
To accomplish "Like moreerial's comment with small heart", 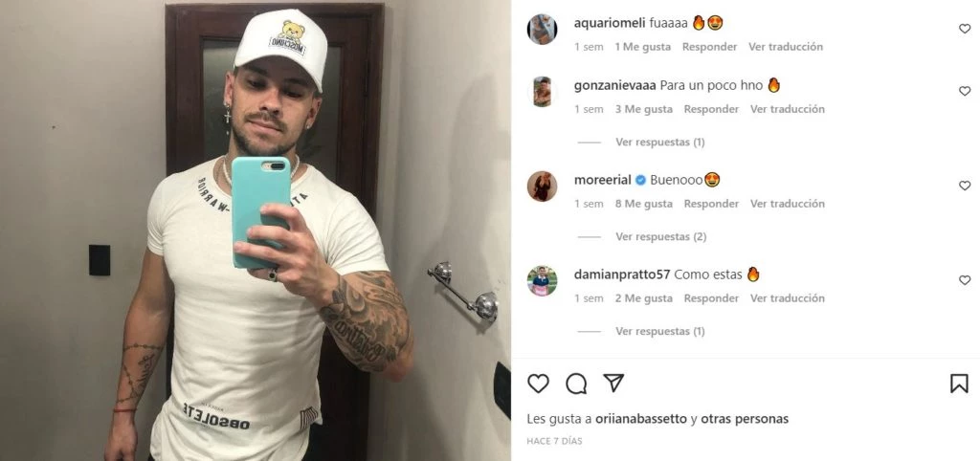I will (x=965, y=186).
